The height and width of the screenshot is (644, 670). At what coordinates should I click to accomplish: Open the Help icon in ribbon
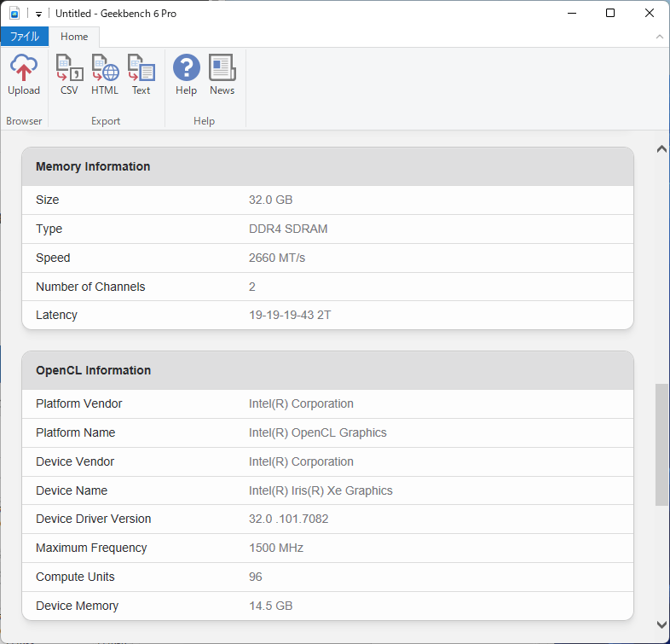(x=186, y=75)
